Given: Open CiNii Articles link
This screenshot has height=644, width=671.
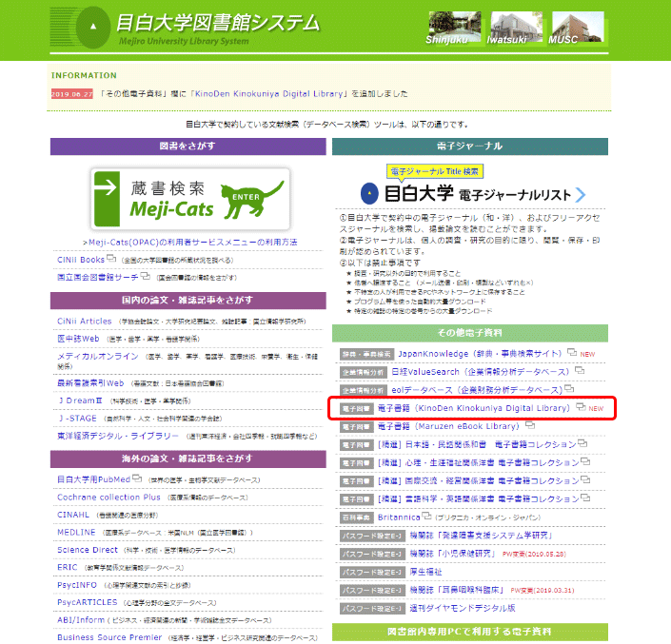Looking at the screenshot, I should (85, 322).
